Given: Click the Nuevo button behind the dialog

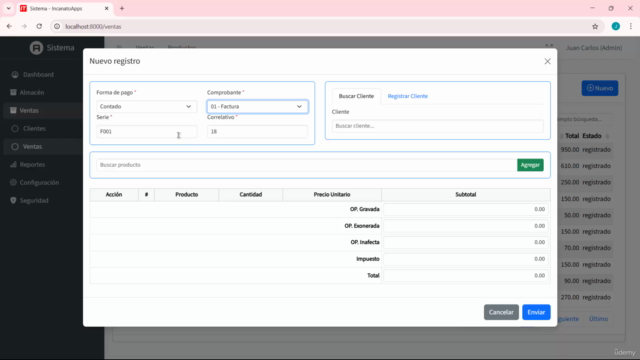Looking at the screenshot, I should [x=600, y=88].
